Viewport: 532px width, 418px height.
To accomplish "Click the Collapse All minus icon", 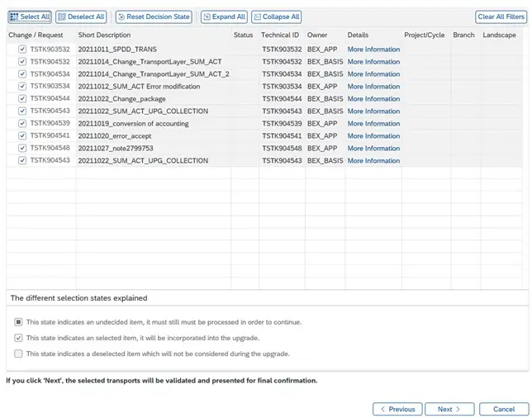I will click(x=257, y=17).
